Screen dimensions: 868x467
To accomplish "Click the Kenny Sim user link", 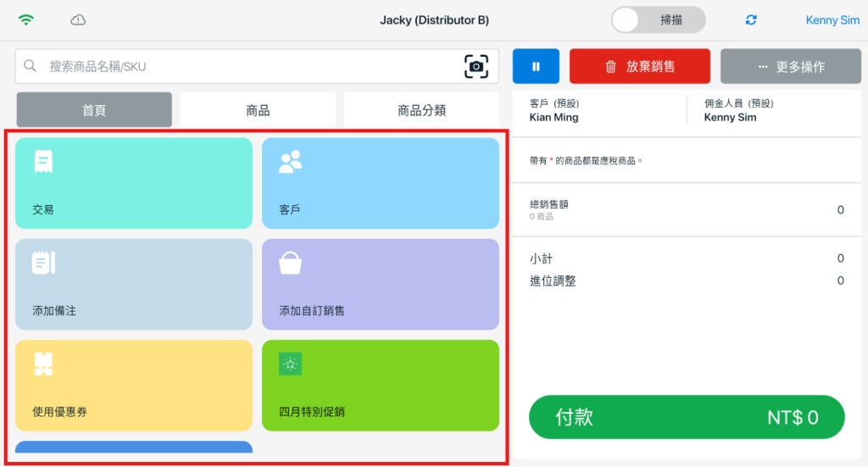I will pos(832,19).
